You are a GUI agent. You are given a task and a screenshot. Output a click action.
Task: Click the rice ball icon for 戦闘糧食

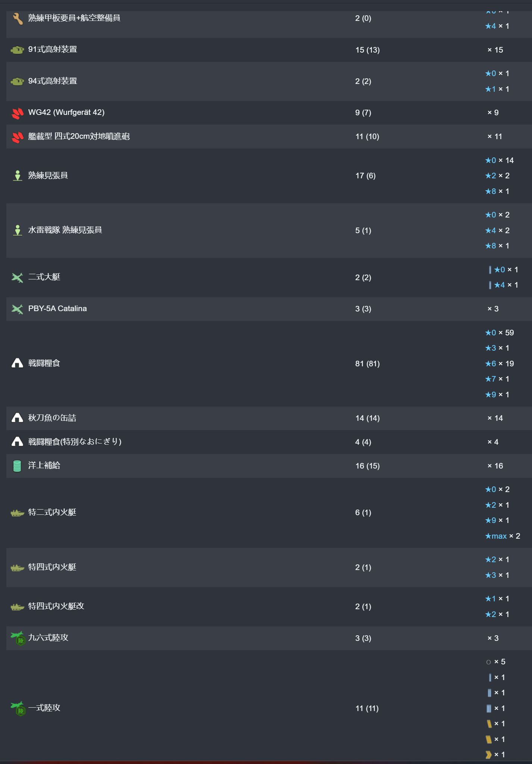pos(18,363)
